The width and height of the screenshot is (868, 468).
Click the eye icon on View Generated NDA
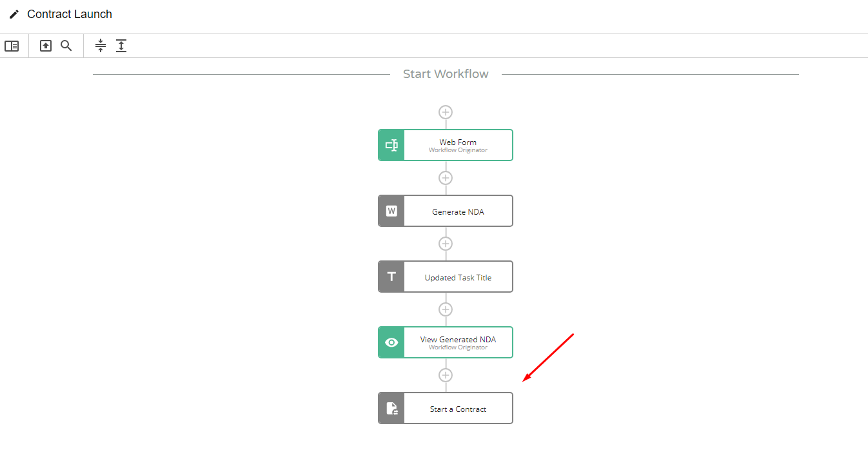click(x=391, y=342)
